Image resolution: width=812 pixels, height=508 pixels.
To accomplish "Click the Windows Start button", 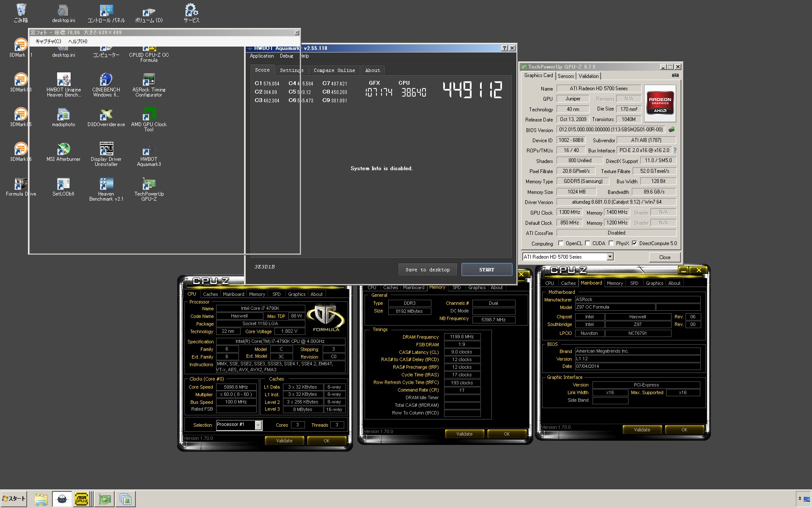I will 14,499.
